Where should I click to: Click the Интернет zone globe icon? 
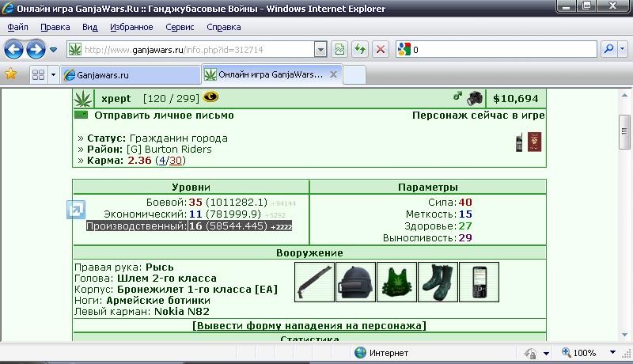pyautogui.click(x=360, y=353)
